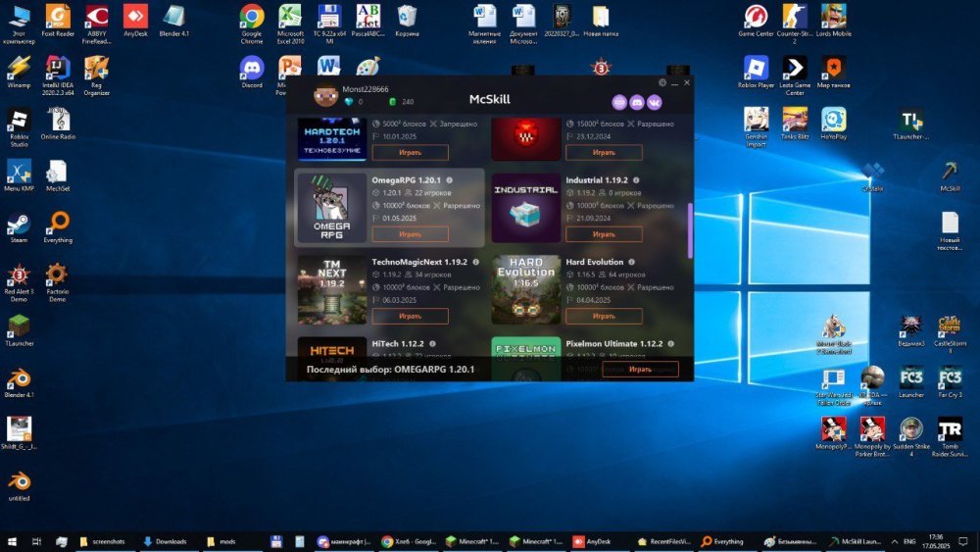
Task: Open Discord desktop shortcut
Action: (x=251, y=72)
